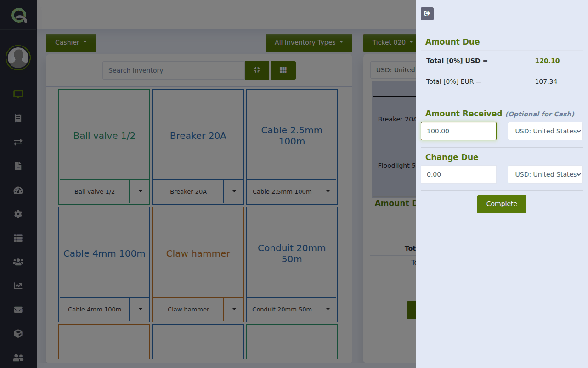The image size is (588, 368).
Task: Click the user avatar in sidebar
Action: pyautogui.click(x=18, y=58)
